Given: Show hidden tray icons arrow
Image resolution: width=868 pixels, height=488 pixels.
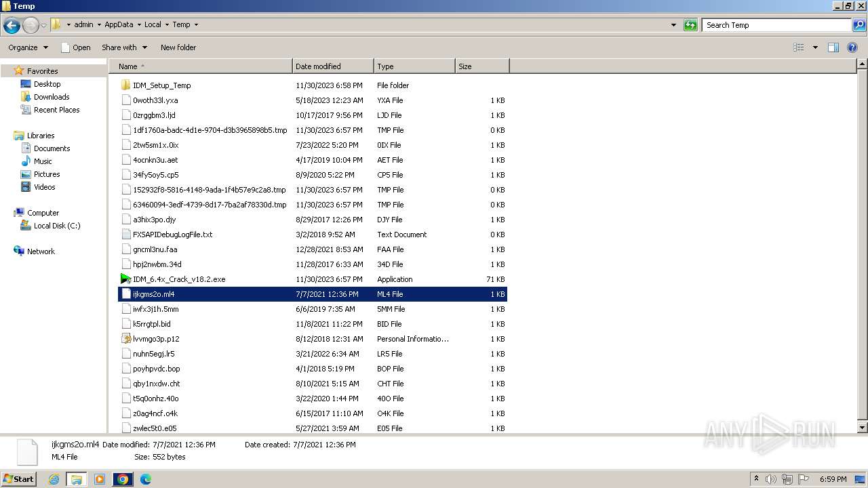Looking at the screenshot, I should [757, 479].
